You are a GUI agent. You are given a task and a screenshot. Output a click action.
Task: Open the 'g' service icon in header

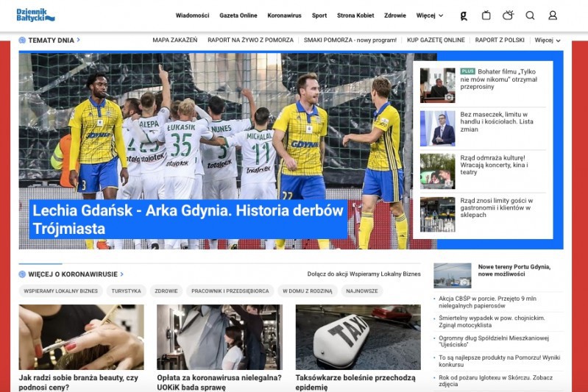point(464,15)
